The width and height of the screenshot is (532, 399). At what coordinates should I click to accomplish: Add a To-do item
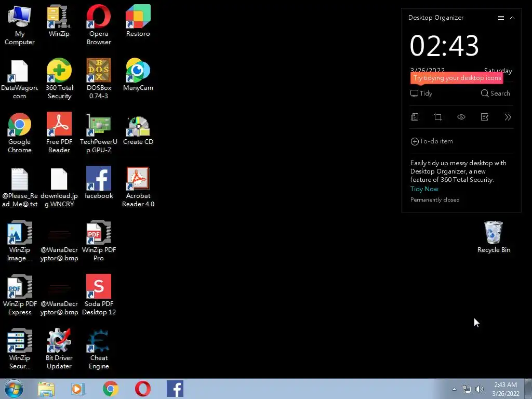tap(432, 141)
